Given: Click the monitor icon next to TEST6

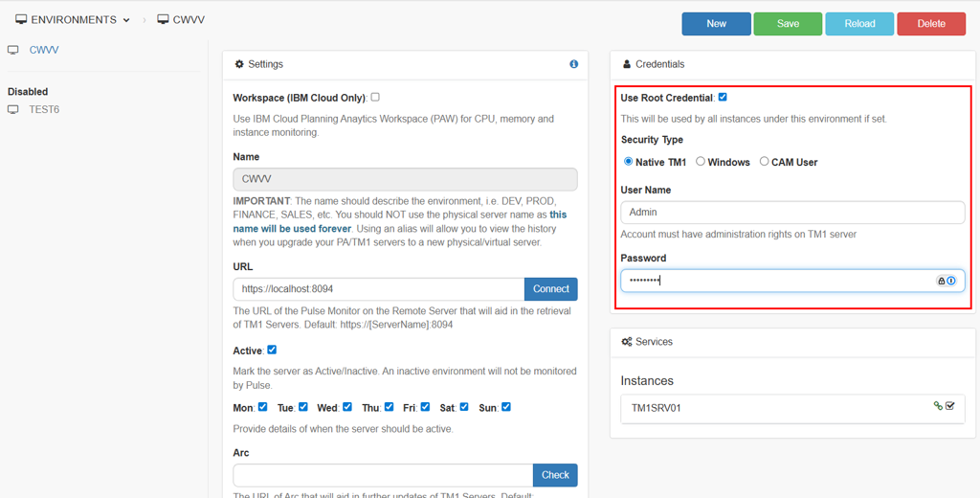Looking at the screenshot, I should point(13,109).
